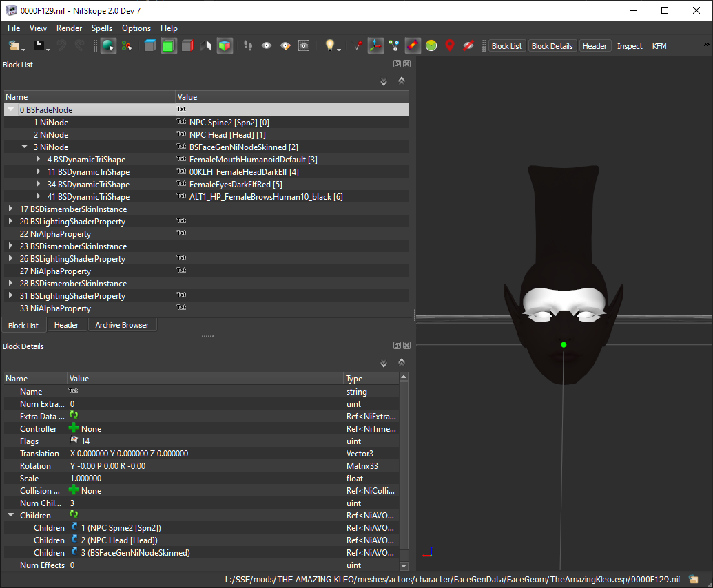
Task: Click the screenshot camera icon
Action: pyautogui.click(x=304, y=46)
